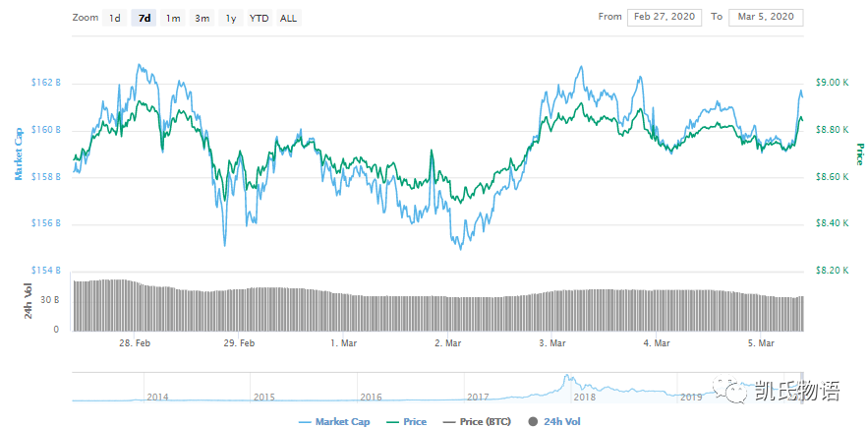Click 2019 in the navigator timeline
The height and width of the screenshot is (429, 868).
tap(691, 397)
